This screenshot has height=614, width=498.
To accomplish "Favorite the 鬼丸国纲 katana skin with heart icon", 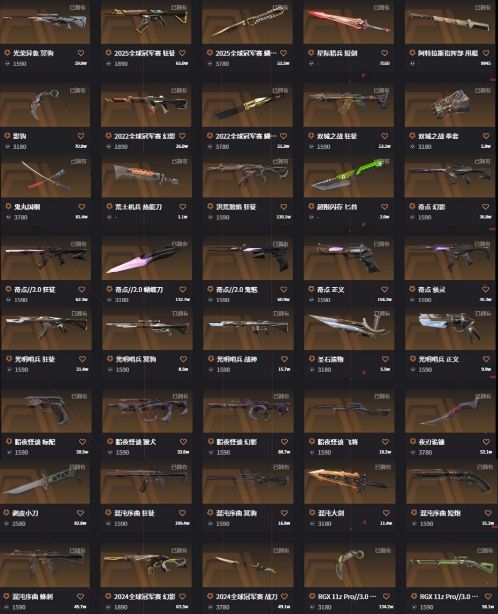I will point(81,207).
